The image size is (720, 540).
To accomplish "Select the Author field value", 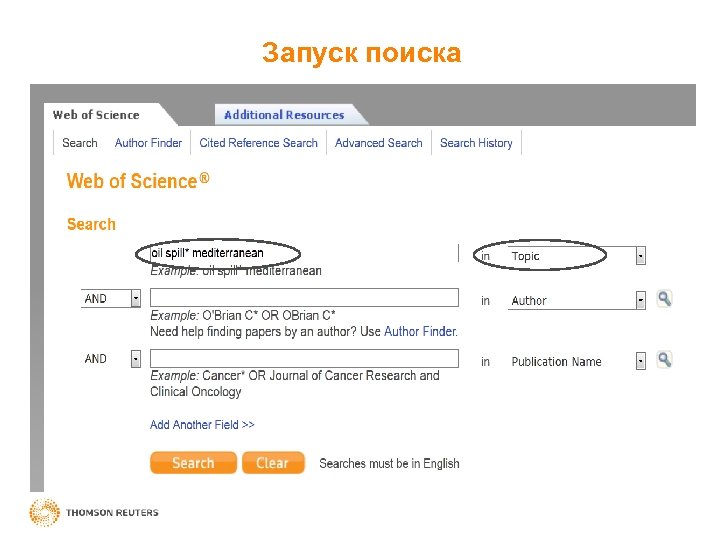I will coord(529,301).
